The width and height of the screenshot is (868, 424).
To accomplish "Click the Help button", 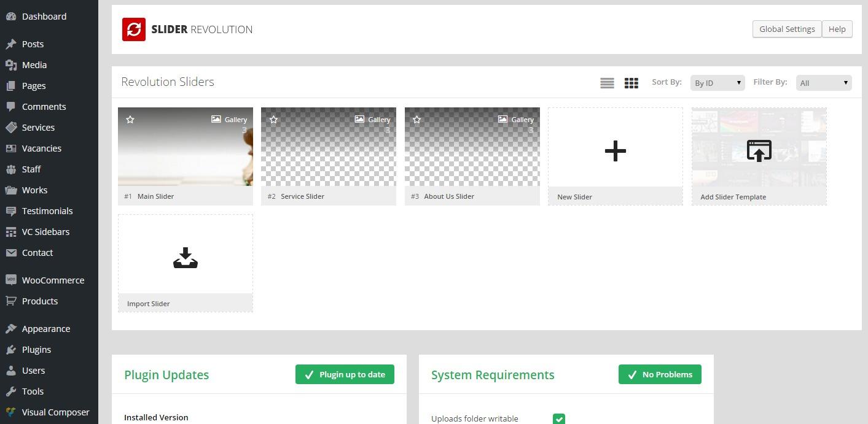I will click(837, 29).
